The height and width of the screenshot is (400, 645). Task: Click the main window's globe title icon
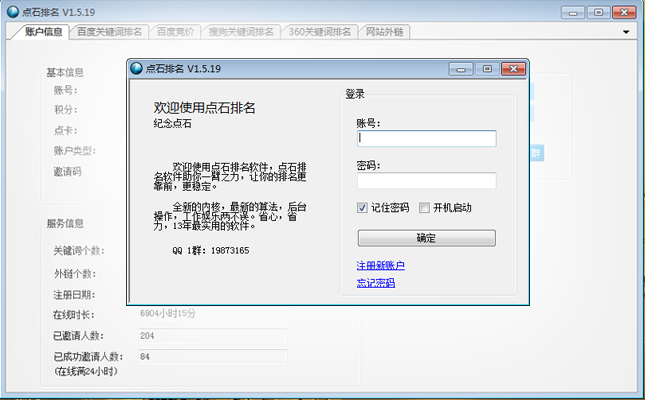(x=13, y=12)
